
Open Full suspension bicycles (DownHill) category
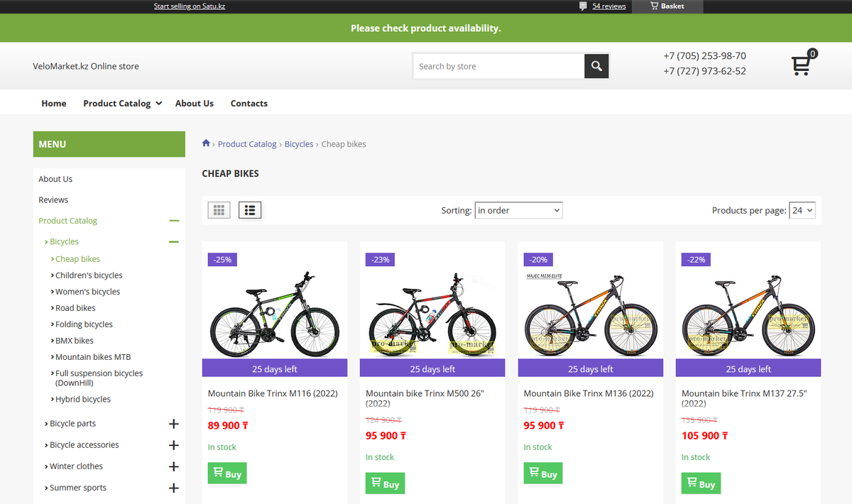[x=99, y=378]
